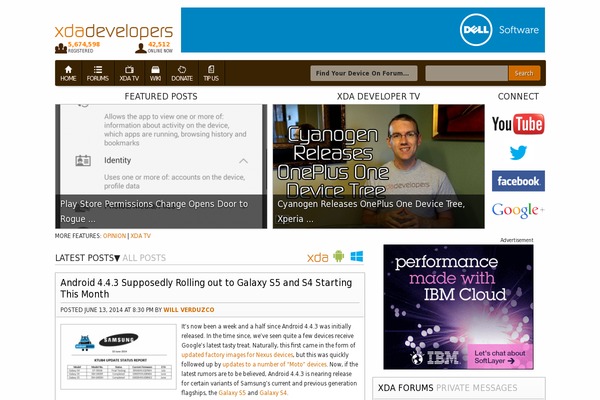Click the Donate nav icon
Viewport: 600px width, 400px height.
(182, 73)
